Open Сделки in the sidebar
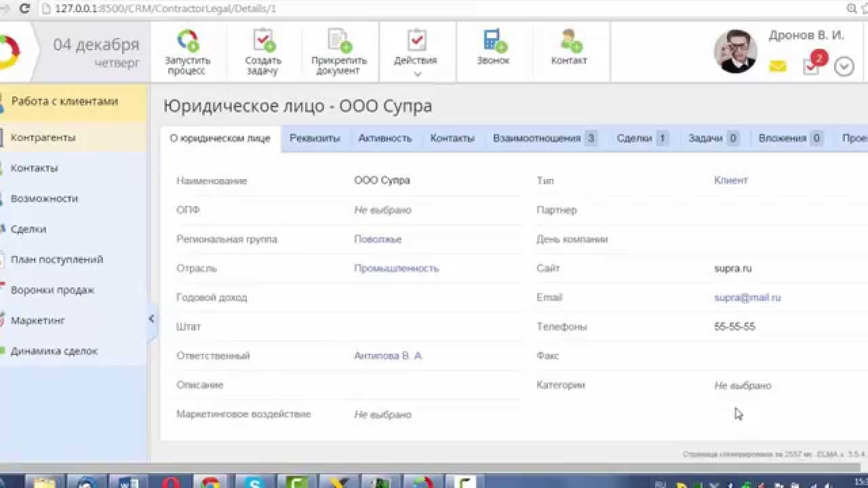Viewport: 868px width, 488px height. (x=28, y=229)
